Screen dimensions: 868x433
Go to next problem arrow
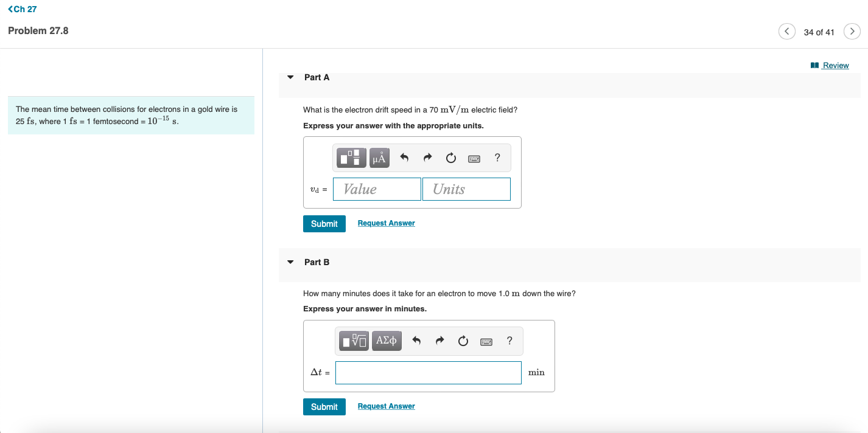click(x=852, y=31)
